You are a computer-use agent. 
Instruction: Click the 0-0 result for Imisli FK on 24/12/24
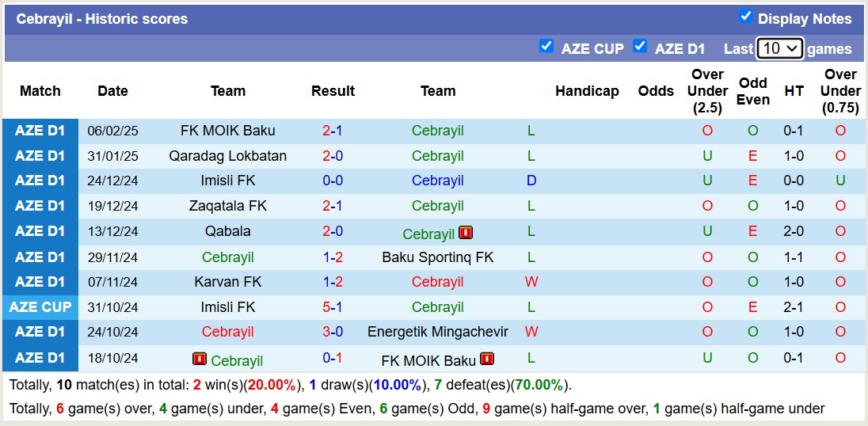[333, 181]
